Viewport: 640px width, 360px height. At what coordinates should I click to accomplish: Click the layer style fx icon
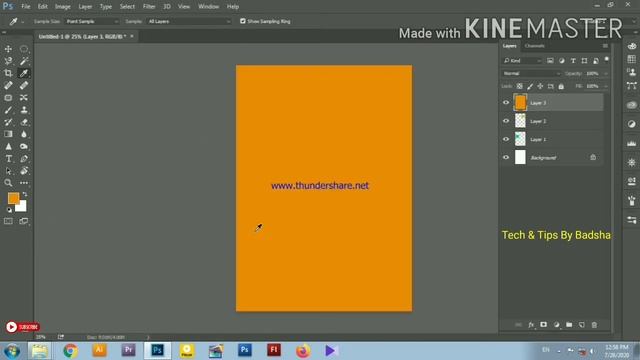pyautogui.click(x=531, y=325)
